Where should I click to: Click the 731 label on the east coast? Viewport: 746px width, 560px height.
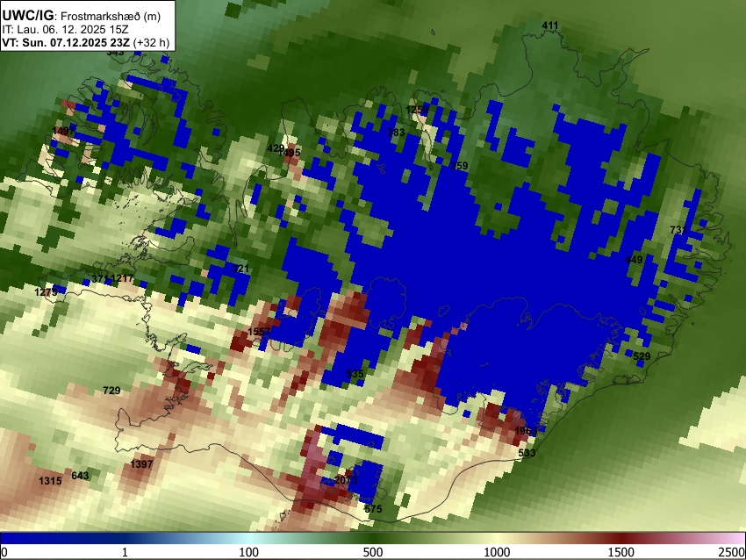tap(678, 230)
